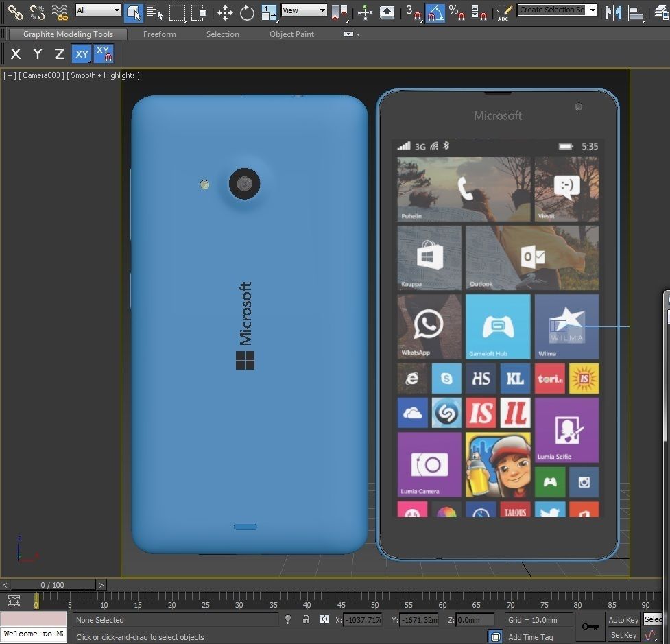Switch to the Selection ribbon tab
This screenshot has width=670, height=644.
pos(223,34)
